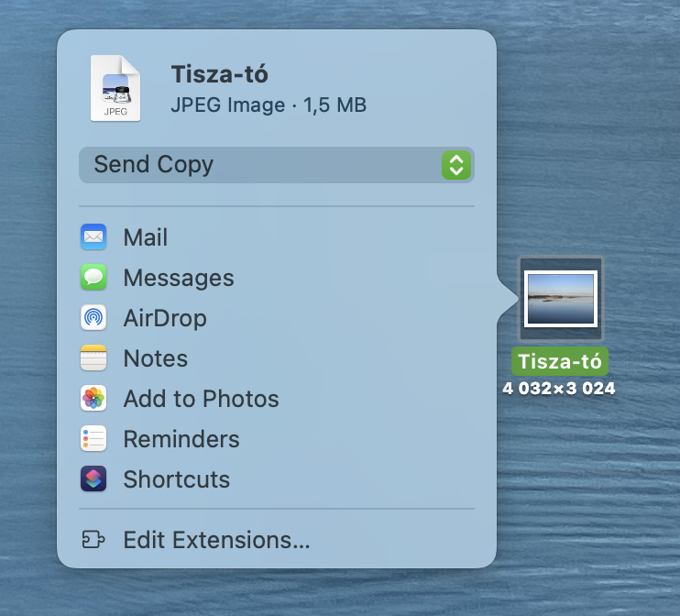
Task: Click the yellow Notes icon
Action: (93, 357)
